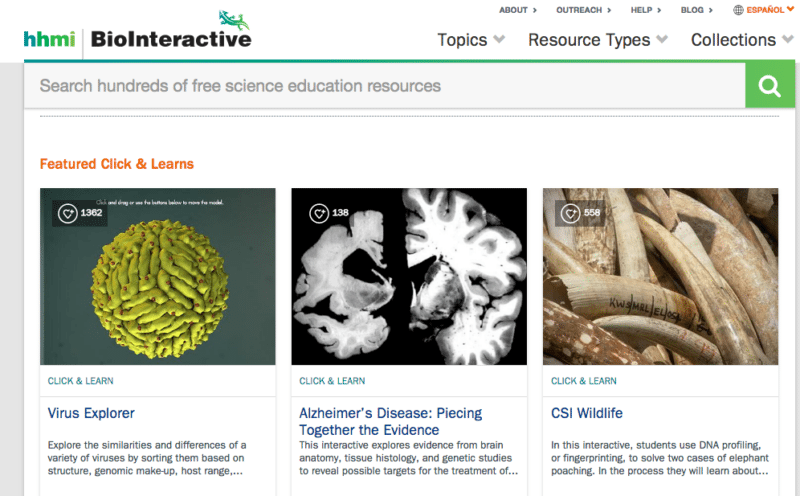Visit the Blog link
Viewport: 800px width, 496px height.
click(x=696, y=10)
